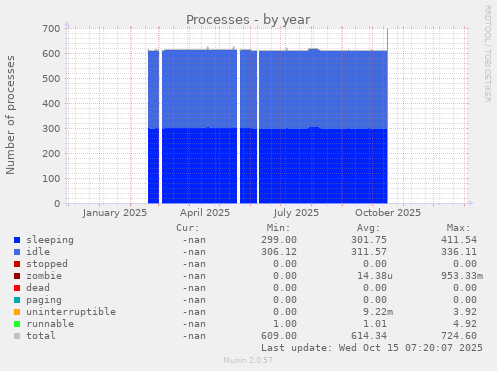Click total minimum value 609.00
The height and width of the screenshot is (371, 497).
279,336
